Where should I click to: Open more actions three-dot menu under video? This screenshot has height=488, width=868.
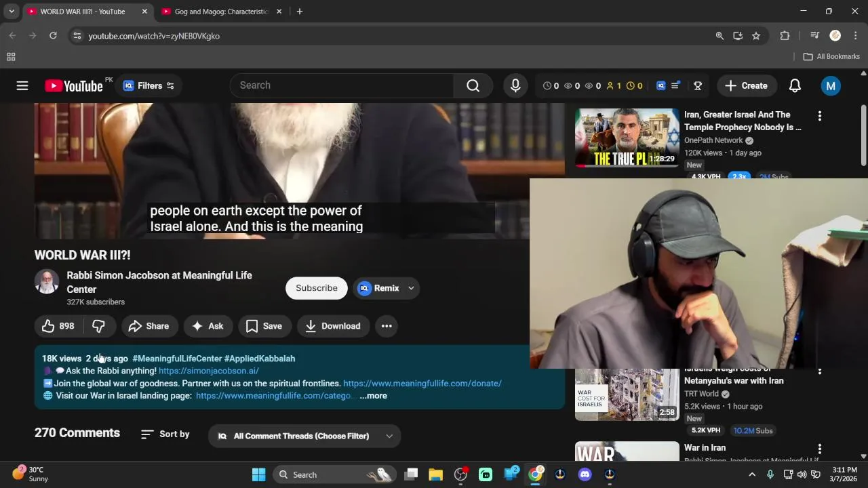387,326
